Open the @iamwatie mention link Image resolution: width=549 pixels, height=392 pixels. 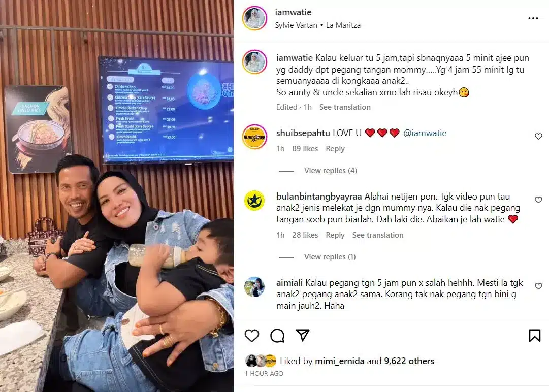pos(425,133)
